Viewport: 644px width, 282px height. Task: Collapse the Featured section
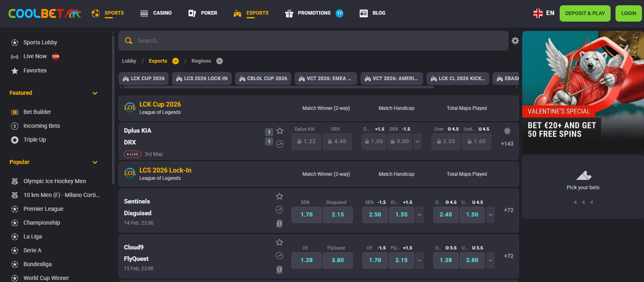click(x=95, y=93)
